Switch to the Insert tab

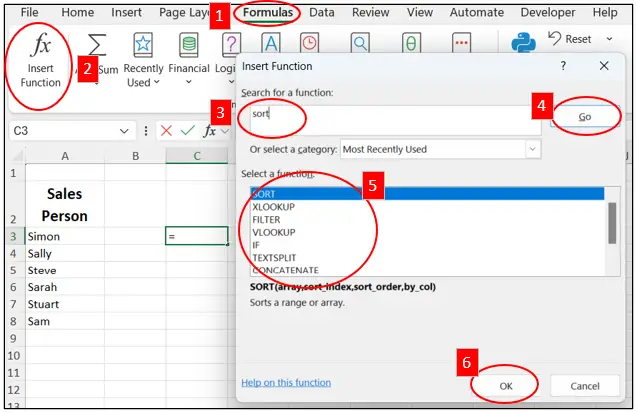(x=126, y=12)
